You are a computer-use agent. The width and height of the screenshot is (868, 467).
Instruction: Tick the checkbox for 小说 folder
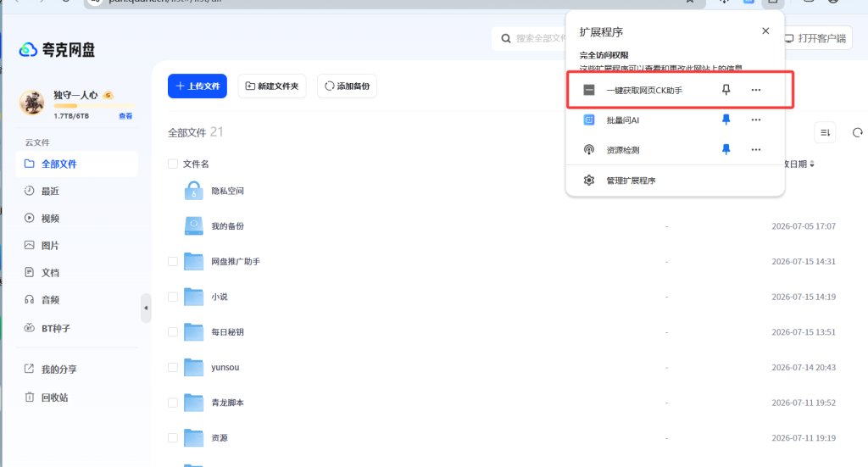tap(173, 297)
